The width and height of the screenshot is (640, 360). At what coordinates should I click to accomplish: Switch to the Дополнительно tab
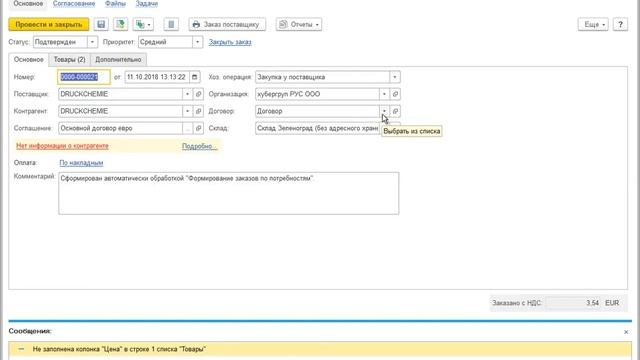(118, 60)
